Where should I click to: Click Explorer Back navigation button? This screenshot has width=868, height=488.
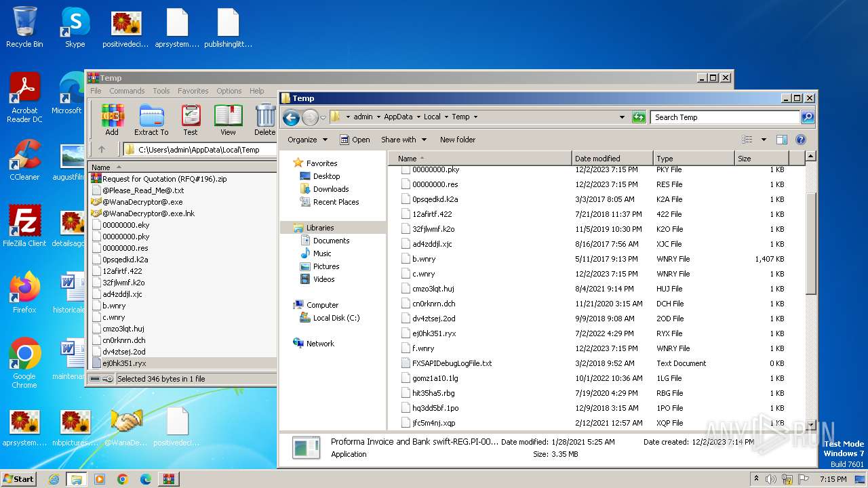pyautogui.click(x=292, y=117)
